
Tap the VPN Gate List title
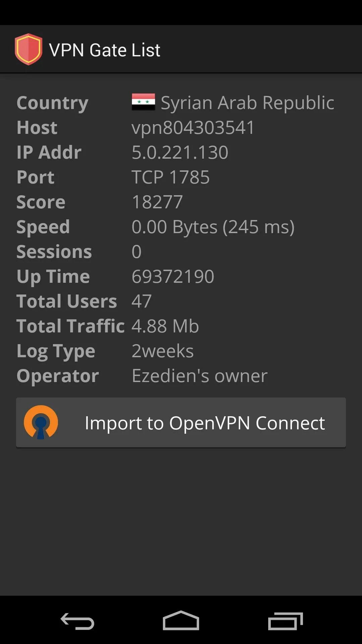pyautogui.click(x=105, y=50)
